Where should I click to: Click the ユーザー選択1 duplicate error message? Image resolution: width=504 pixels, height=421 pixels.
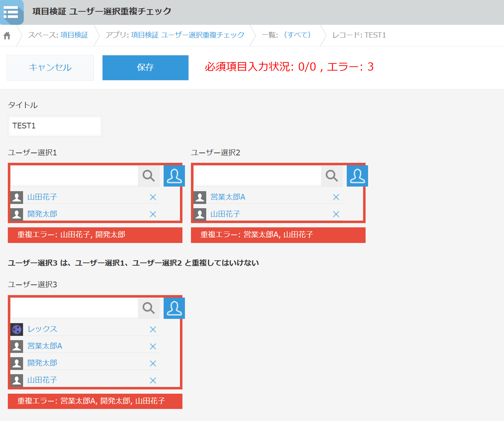click(x=95, y=235)
